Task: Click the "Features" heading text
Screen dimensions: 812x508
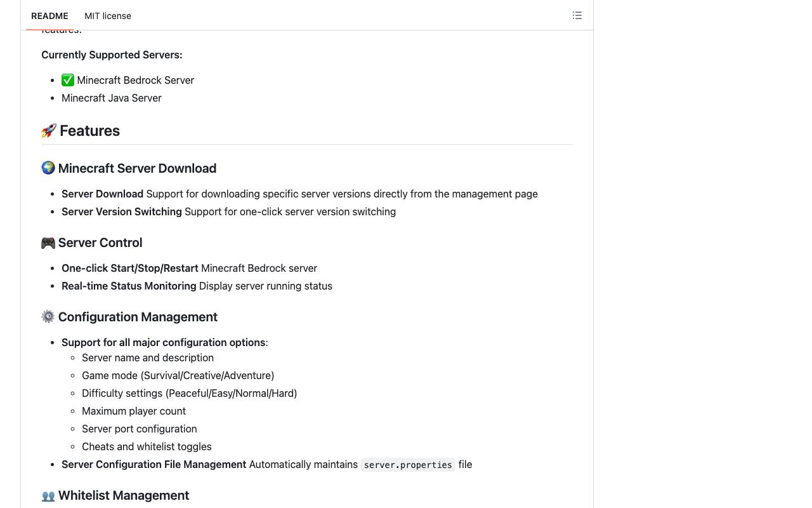Action: tap(89, 131)
